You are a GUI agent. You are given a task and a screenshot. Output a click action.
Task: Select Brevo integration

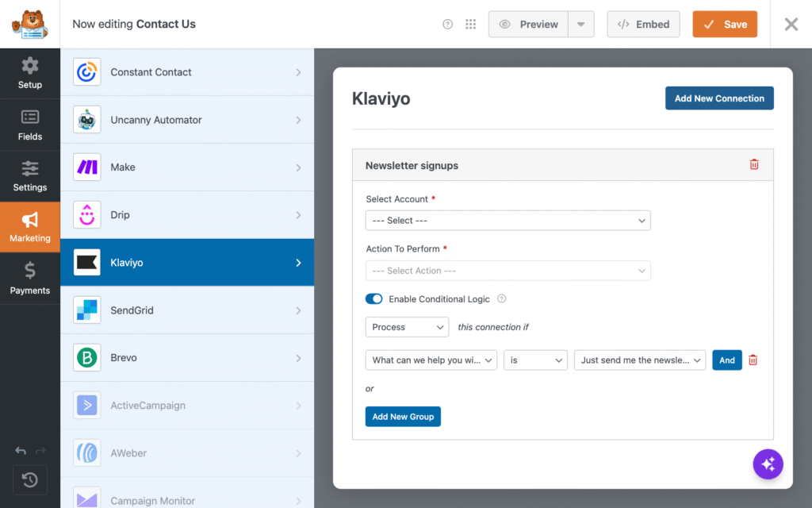(x=187, y=358)
